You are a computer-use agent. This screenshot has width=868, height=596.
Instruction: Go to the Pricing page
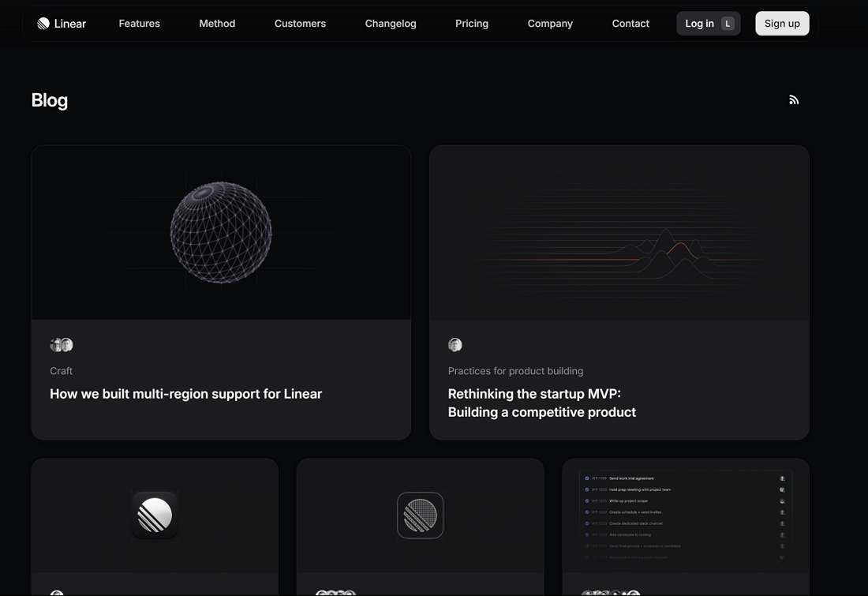point(472,23)
